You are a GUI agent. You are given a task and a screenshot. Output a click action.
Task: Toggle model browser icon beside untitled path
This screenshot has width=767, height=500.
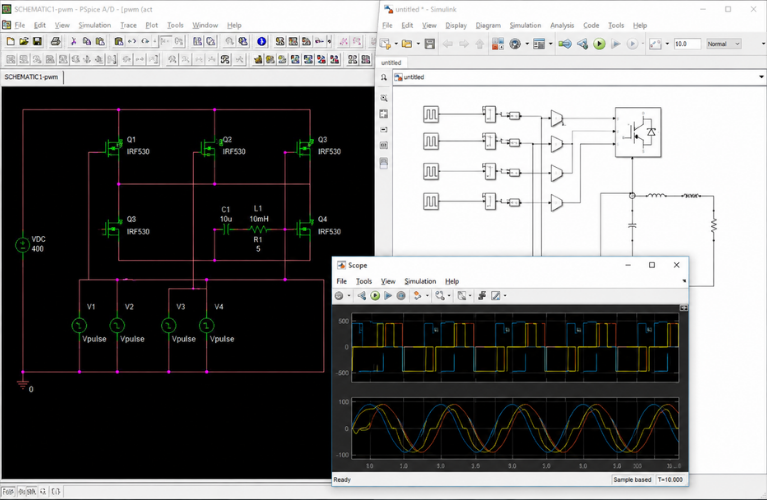[384, 77]
